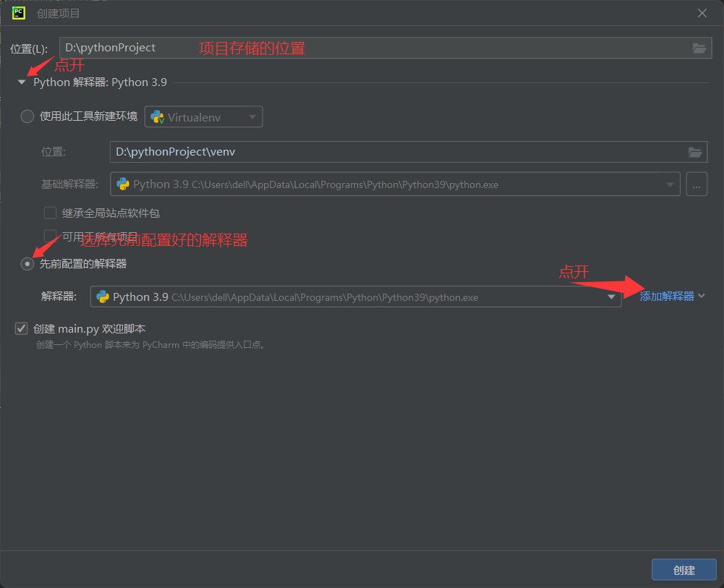Click the Python icon in the interpreter combo box
Image resolution: width=724 pixels, height=588 pixels.
click(x=103, y=297)
